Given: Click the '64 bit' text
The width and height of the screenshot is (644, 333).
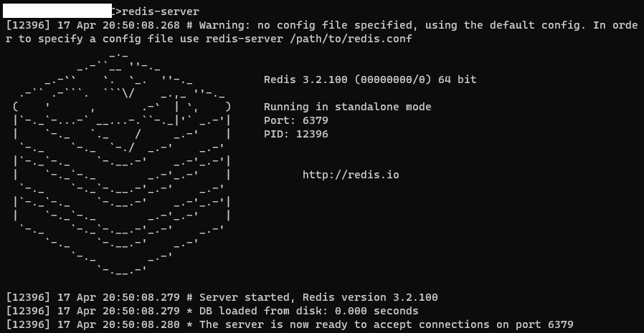Looking at the screenshot, I should [458, 79].
